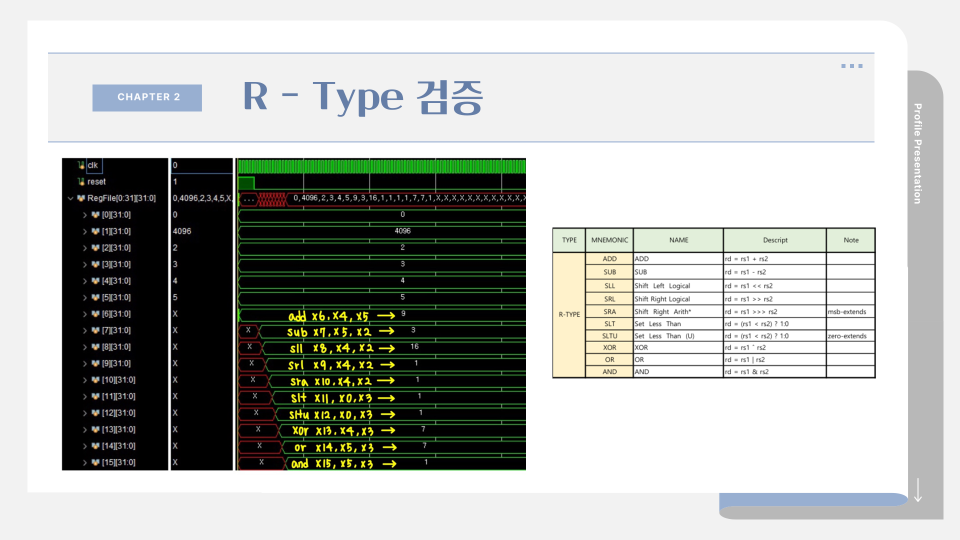Click the clk signal icon
This screenshot has height=540, width=960.
[x=81, y=165]
